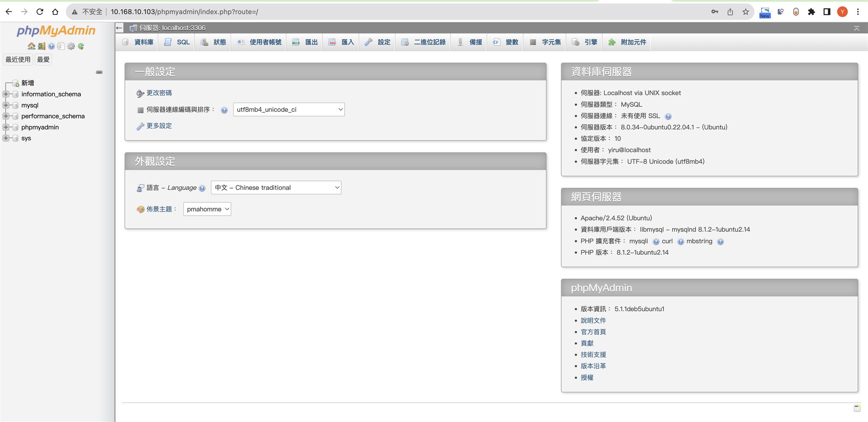868x422 pixels.
Task: Expand the sys database tree
Action: pos(6,138)
